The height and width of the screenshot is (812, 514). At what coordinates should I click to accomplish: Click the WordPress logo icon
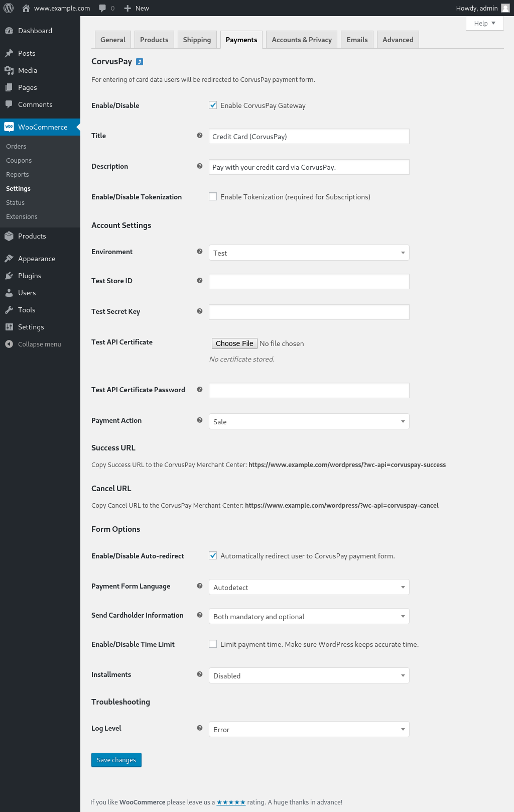[x=9, y=8]
